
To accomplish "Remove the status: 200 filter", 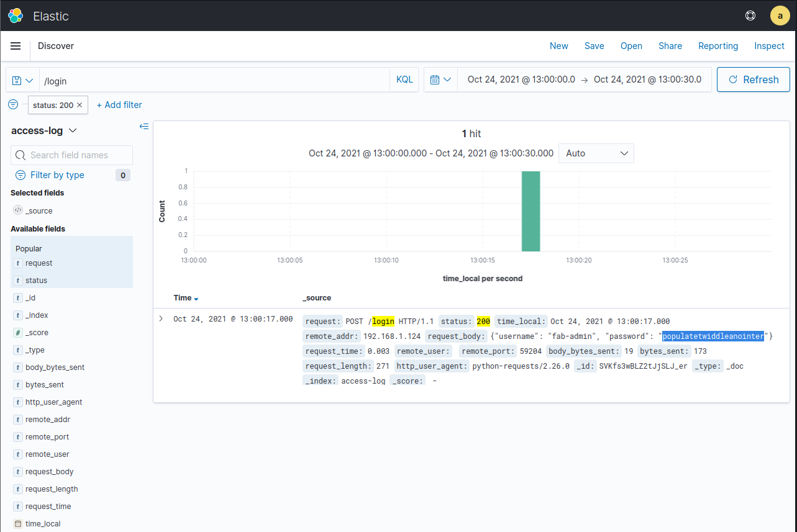I will pos(80,105).
